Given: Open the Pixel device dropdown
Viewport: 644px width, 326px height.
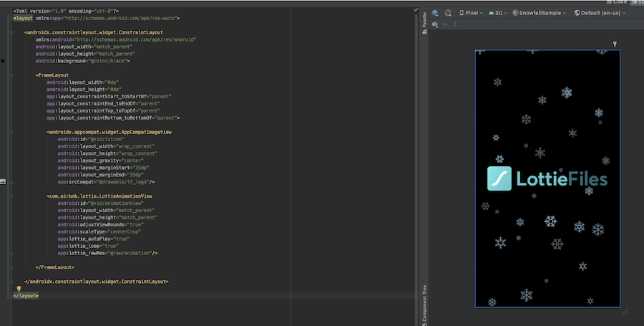Looking at the screenshot, I should [471, 13].
